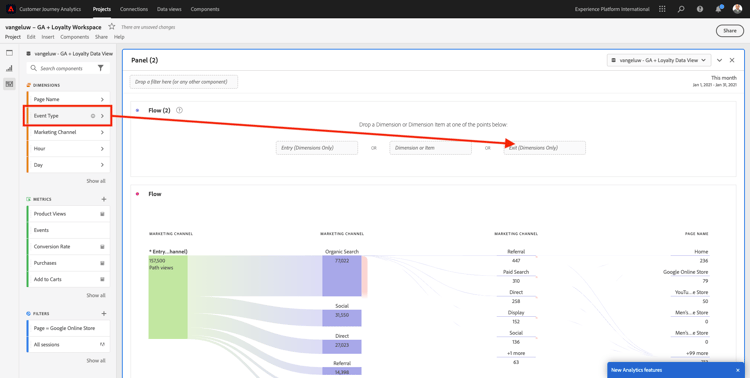750x378 pixels.
Task: Open the Components menu
Action: pos(75,37)
